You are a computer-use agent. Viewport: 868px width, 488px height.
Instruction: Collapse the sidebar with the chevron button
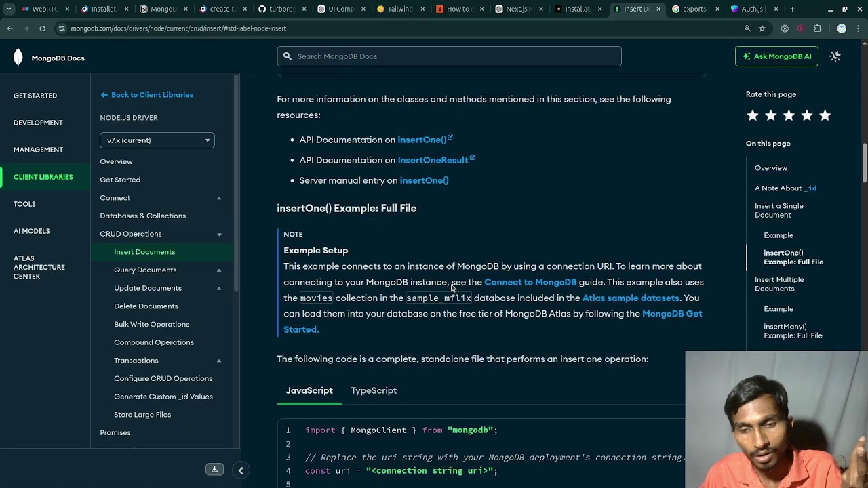pyautogui.click(x=241, y=470)
